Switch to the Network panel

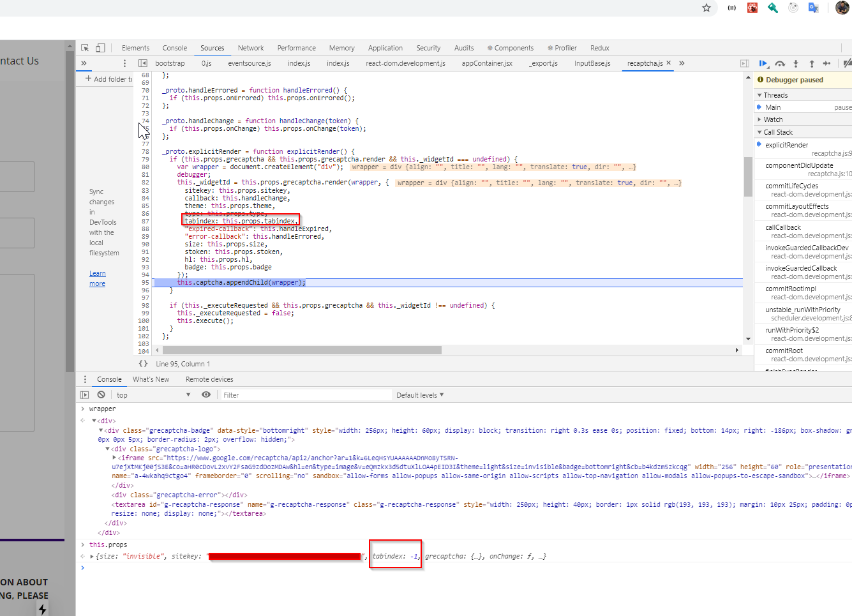pyautogui.click(x=250, y=47)
